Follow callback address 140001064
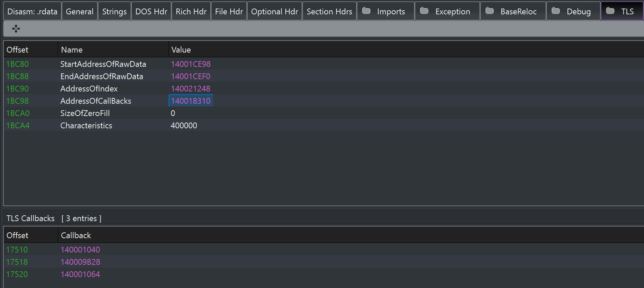 80,274
